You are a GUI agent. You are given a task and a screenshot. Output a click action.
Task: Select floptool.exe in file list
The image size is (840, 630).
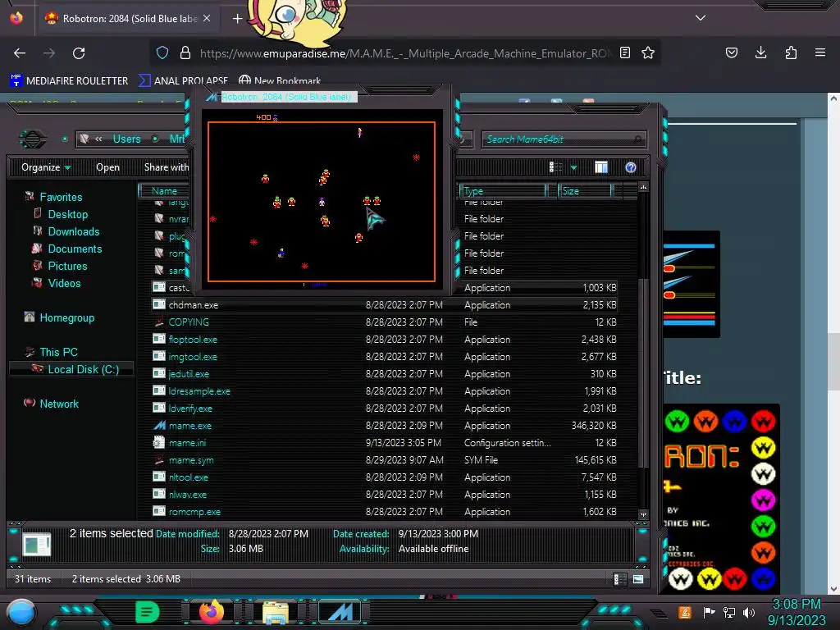click(192, 340)
